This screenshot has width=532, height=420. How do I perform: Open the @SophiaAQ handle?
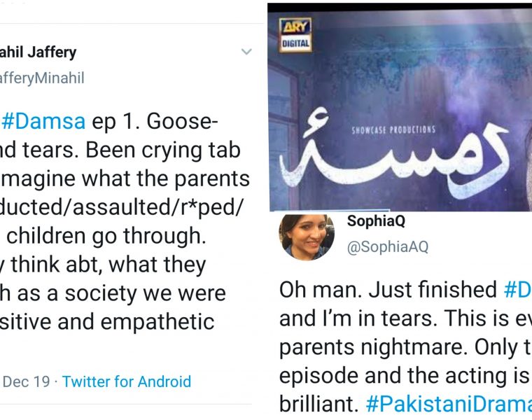point(387,246)
